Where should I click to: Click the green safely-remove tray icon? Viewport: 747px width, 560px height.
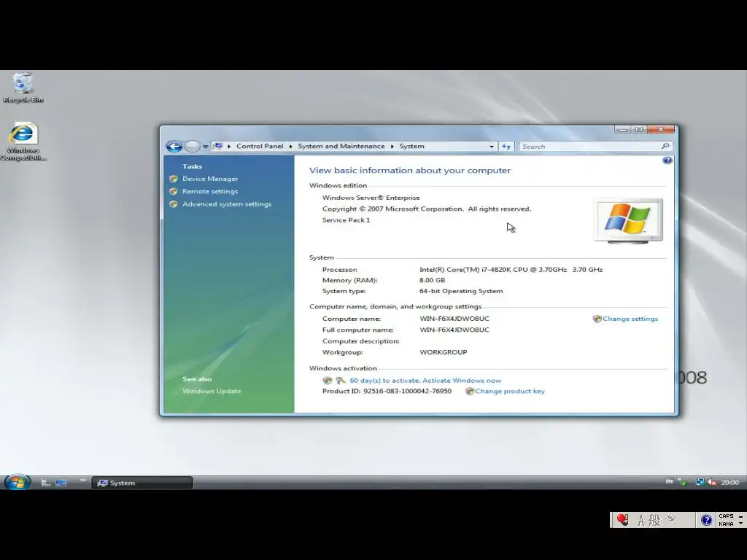(683, 483)
